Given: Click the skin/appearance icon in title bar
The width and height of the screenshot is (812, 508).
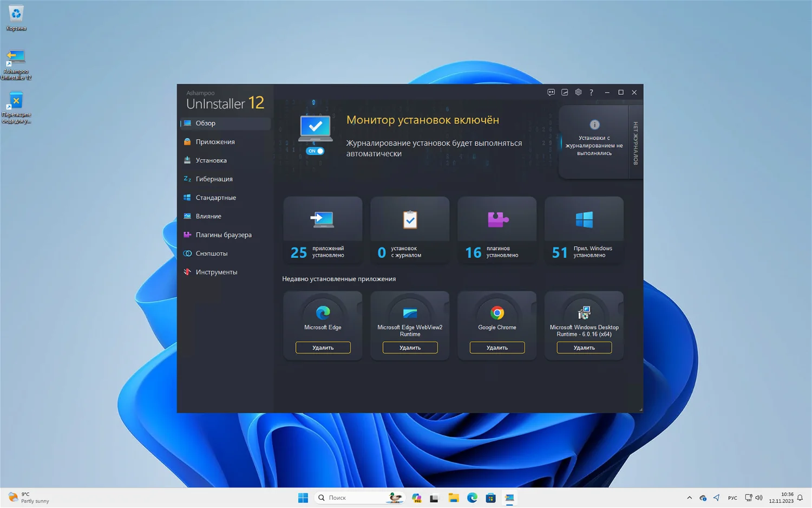Looking at the screenshot, I should [565, 93].
